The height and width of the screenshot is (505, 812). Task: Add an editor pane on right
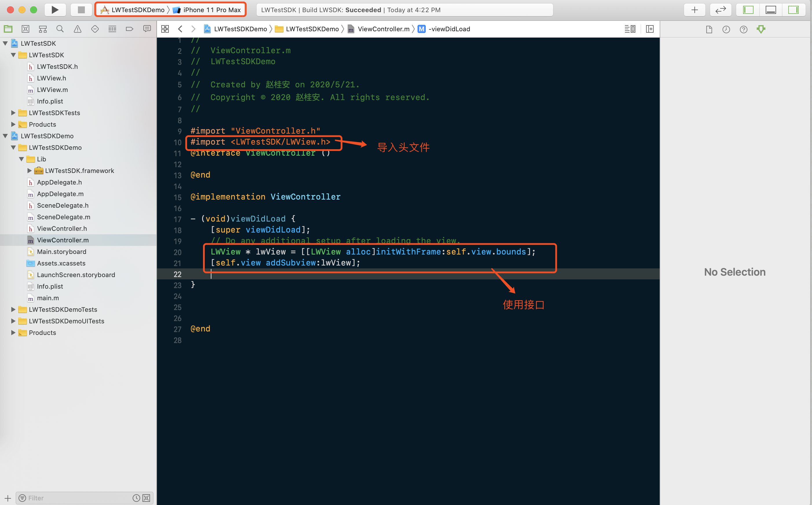pyautogui.click(x=650, y=29)
